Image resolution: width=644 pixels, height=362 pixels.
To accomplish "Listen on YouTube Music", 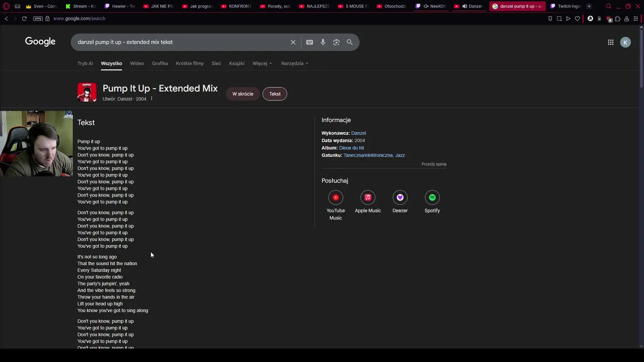I will (336, 205).
